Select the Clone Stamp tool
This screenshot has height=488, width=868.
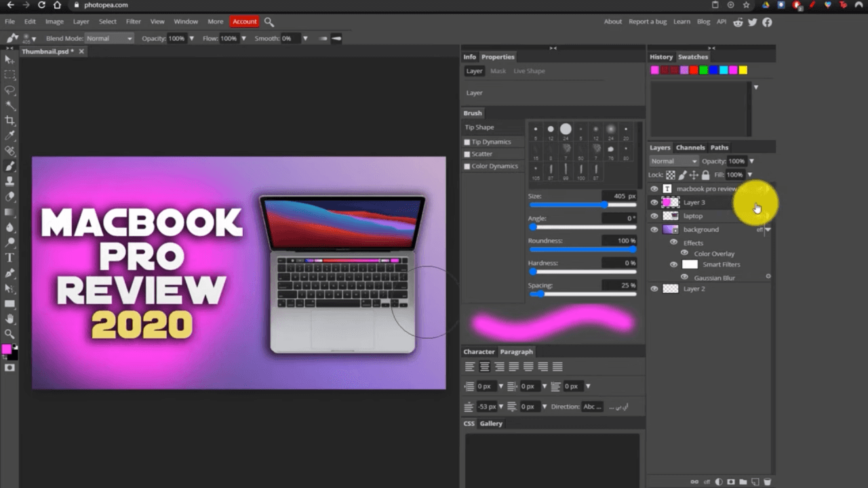coord(9,181)
